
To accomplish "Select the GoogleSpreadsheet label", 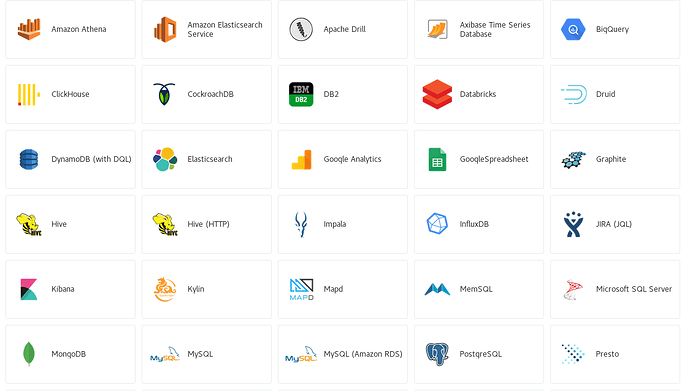I will [494, 159].
